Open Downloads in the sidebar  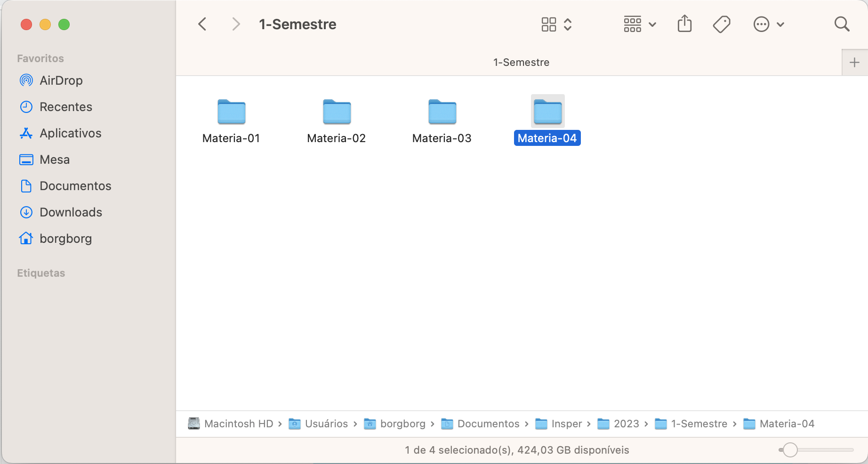click(71, 212)
